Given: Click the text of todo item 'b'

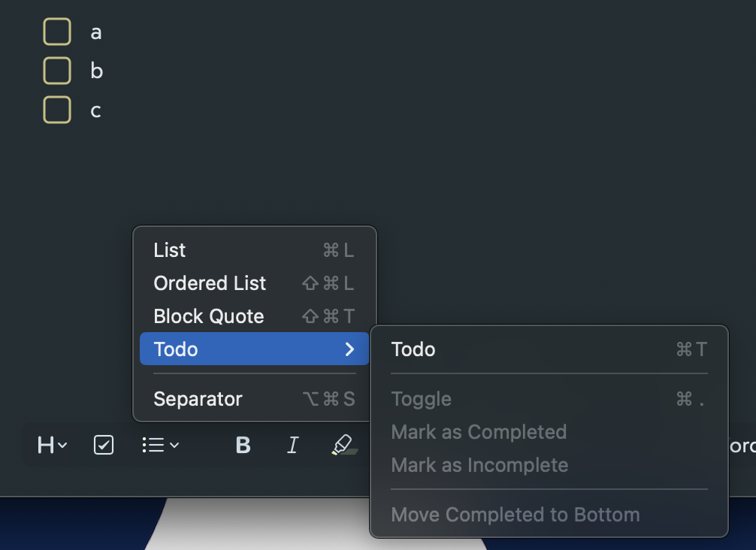Looking at the screenshot, I should [96, 71].
